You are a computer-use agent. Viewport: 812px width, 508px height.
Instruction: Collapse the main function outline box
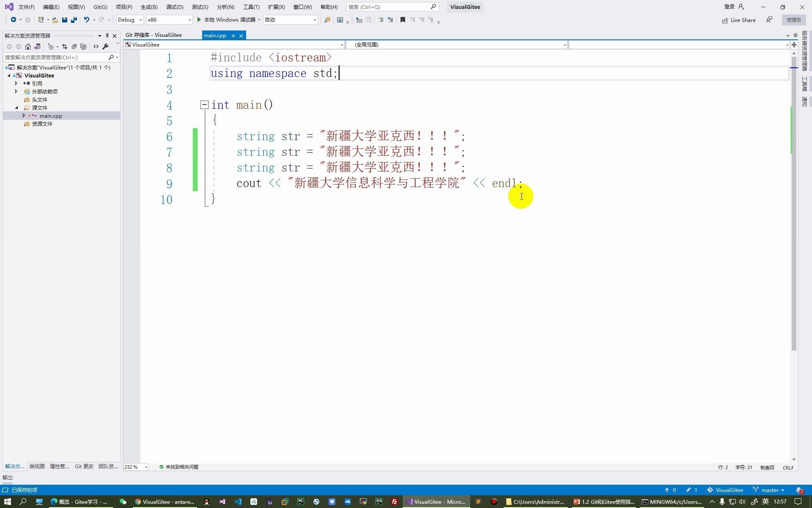click(x=204, y=105)
